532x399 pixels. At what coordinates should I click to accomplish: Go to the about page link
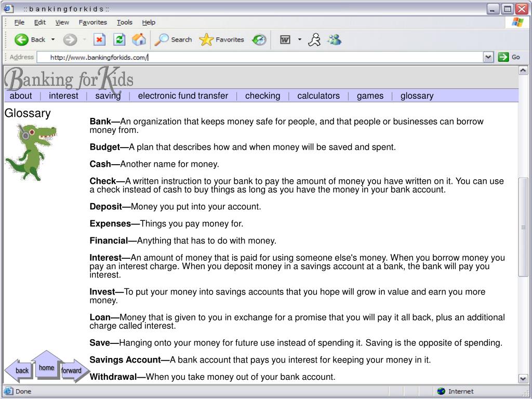[21, 96]
